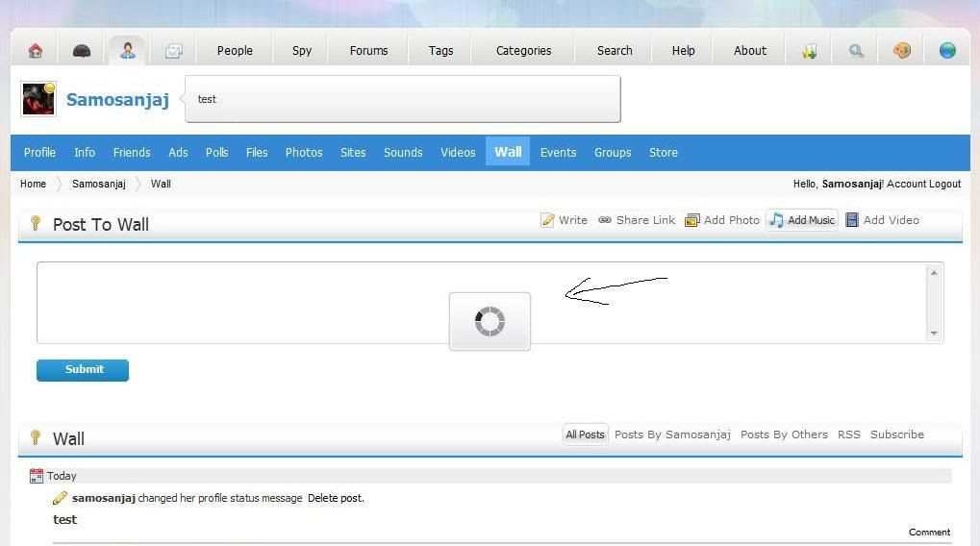The height and width of the screenshot is (546, 980).
Task: Switch to Write post mode
Action: click(x=564, y=220)
